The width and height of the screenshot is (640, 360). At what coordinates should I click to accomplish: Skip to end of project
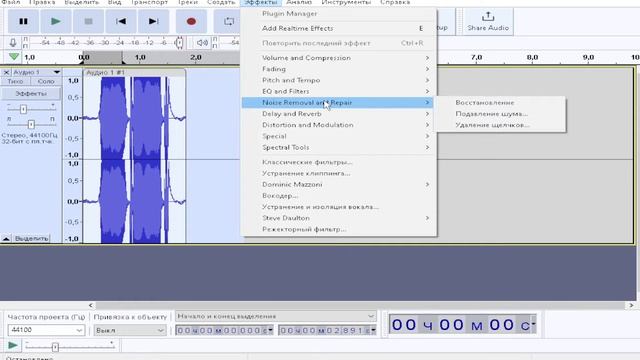(153, 21)
